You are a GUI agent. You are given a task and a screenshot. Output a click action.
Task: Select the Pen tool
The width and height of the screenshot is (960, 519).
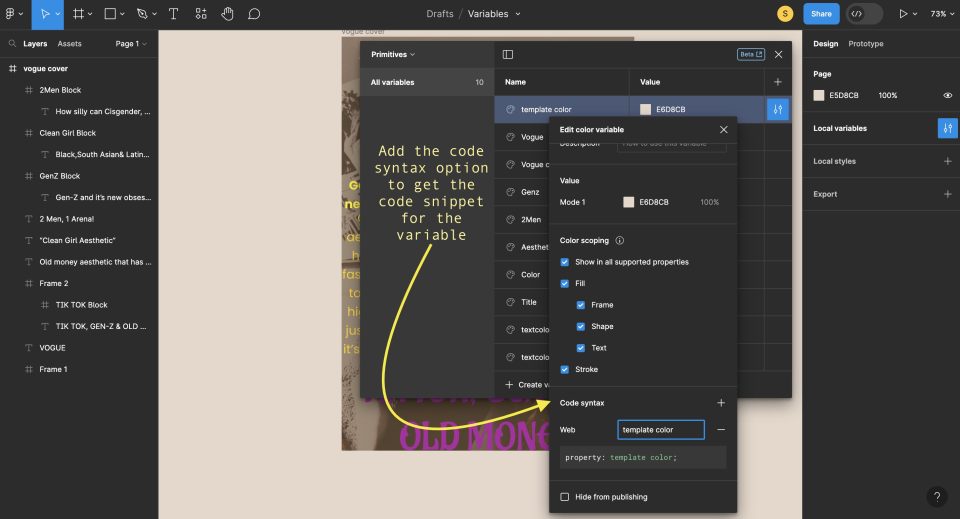[142, 13]
